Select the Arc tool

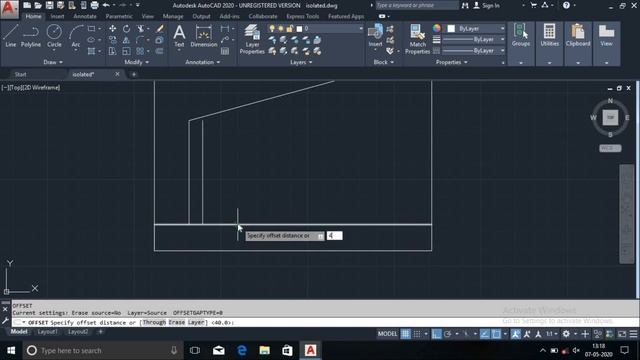coord(76,36)
